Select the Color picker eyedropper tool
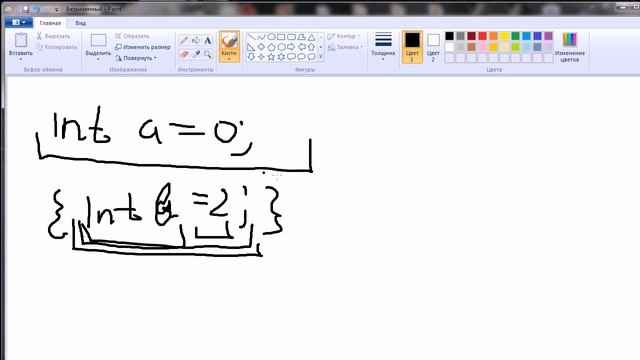 pos(196,54)
